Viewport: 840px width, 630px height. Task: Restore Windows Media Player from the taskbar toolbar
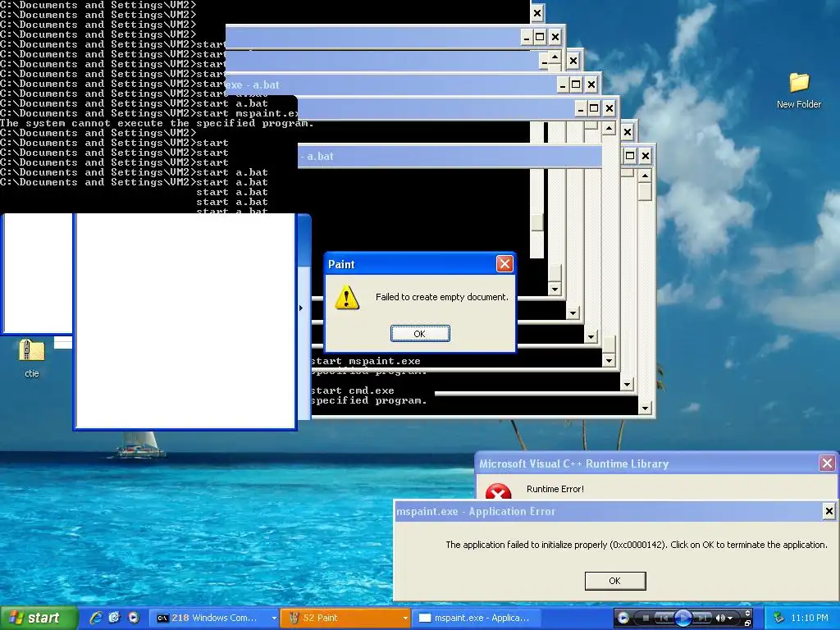[747, 623]
